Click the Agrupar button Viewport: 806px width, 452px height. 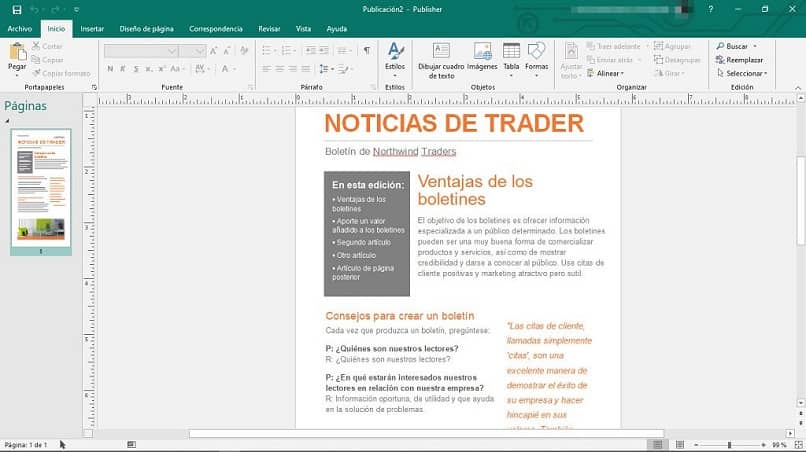672,46
